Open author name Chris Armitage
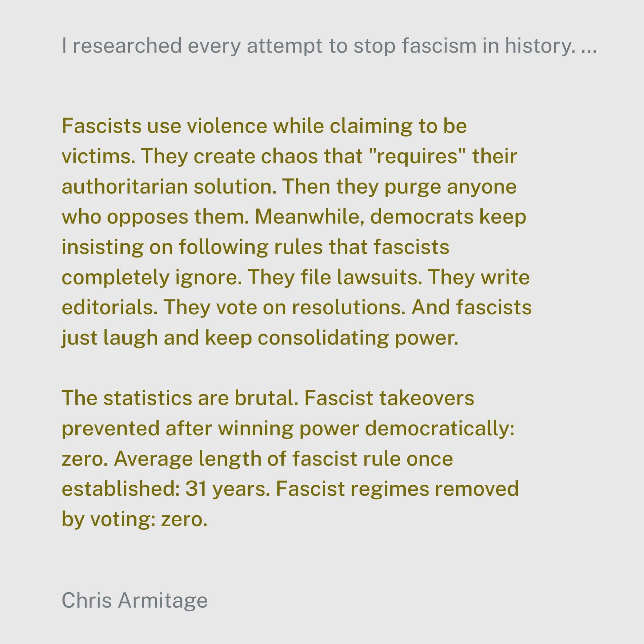The image size is (644, 644). pyautogui.click(x=135, y=600)
